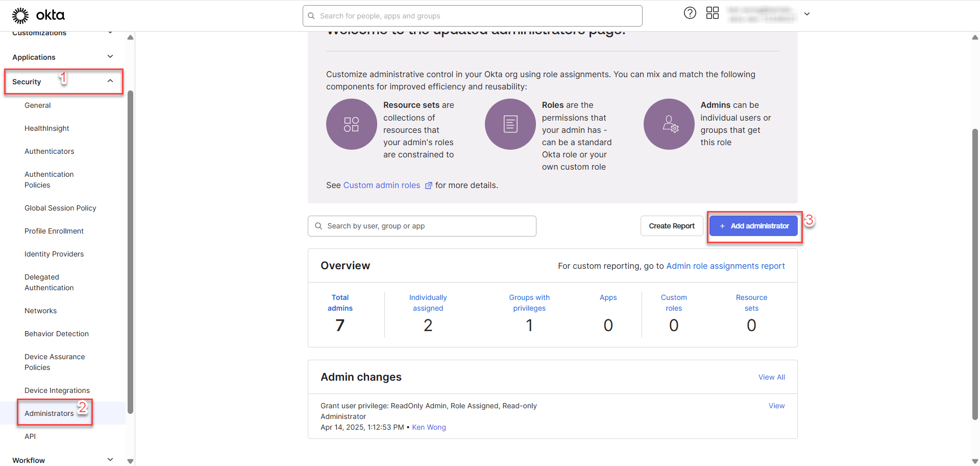
Task: Expand the Applications sidebar section
Action: (x=110, y=57)
